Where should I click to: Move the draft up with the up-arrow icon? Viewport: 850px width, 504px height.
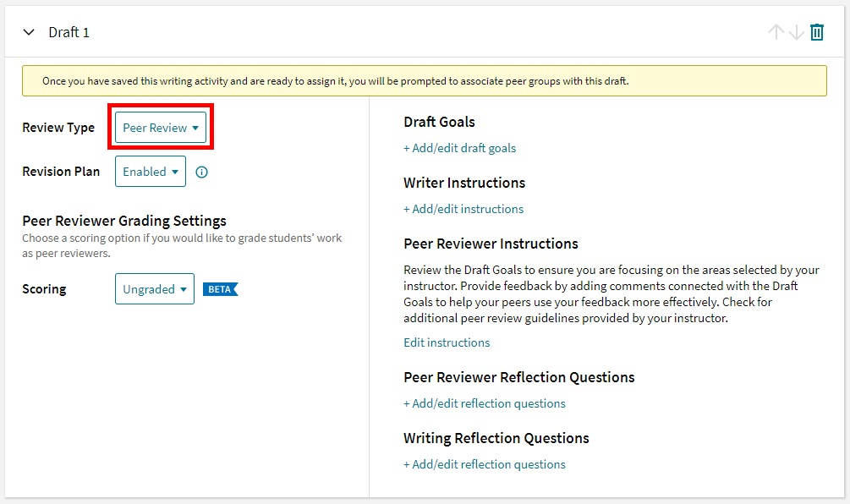point(776,31)
